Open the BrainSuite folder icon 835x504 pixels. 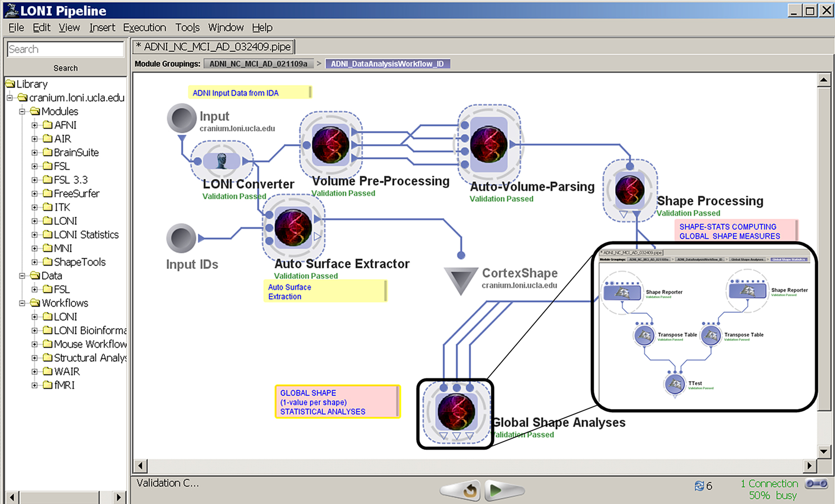coord(48,152)
